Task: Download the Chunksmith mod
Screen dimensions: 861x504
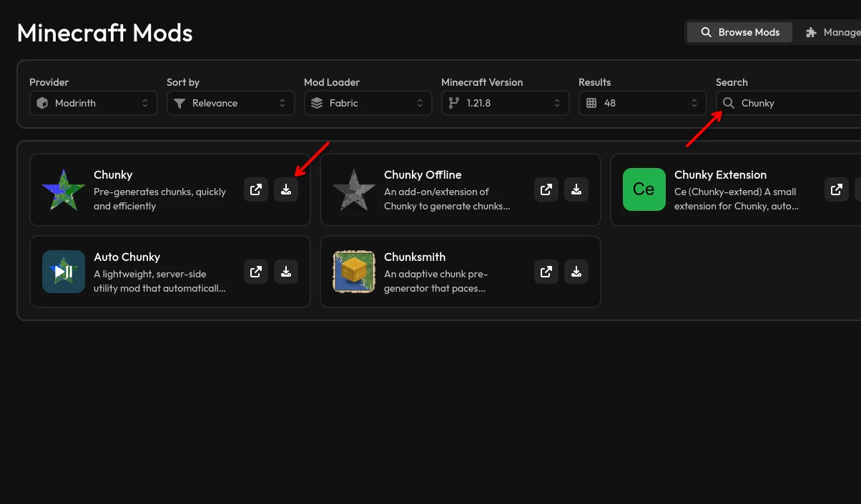Action: [576, 272]
